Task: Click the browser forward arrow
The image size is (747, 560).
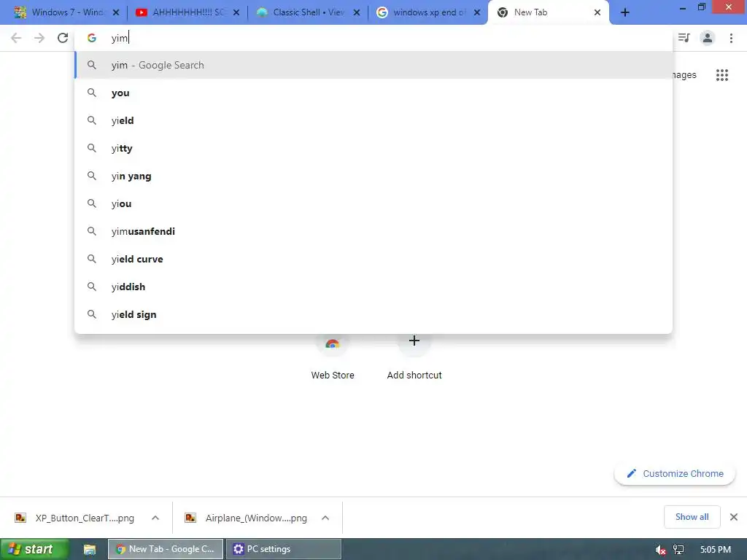Action: 39,38
